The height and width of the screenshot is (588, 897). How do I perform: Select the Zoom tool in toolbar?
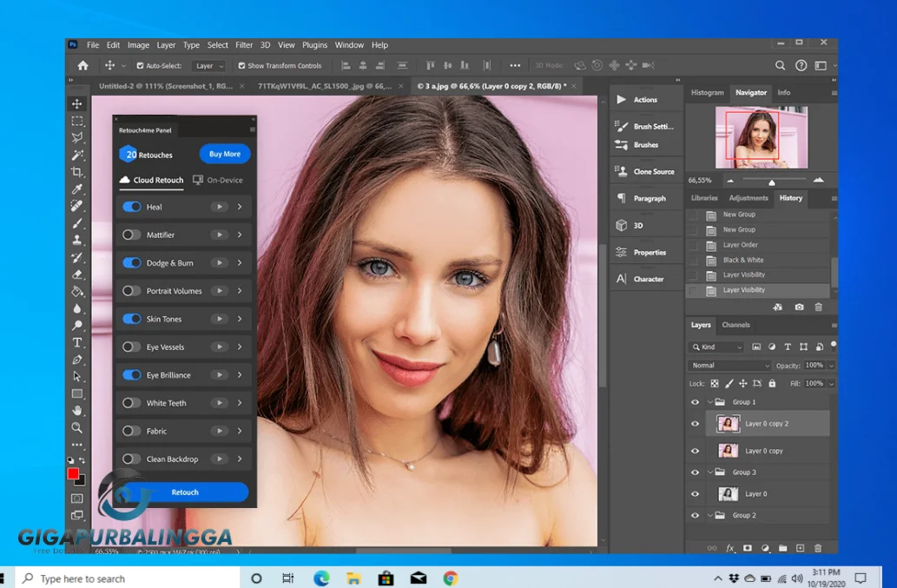76,428
